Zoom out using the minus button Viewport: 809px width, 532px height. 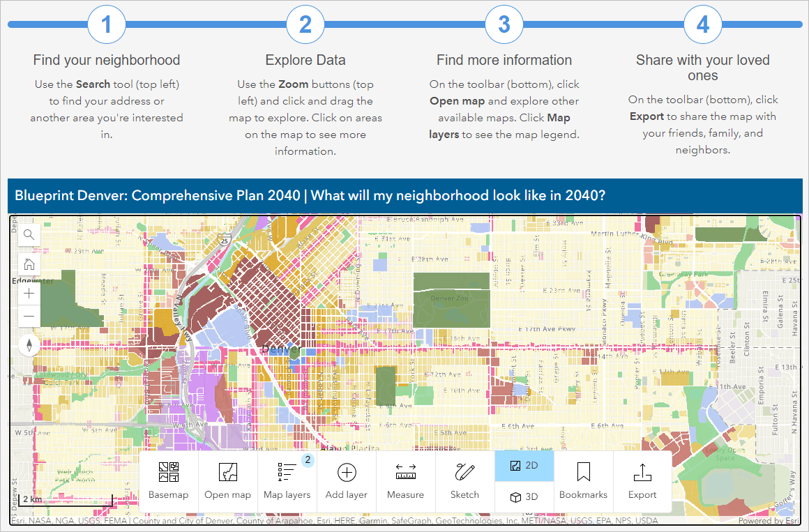click(x=28, y=316)
